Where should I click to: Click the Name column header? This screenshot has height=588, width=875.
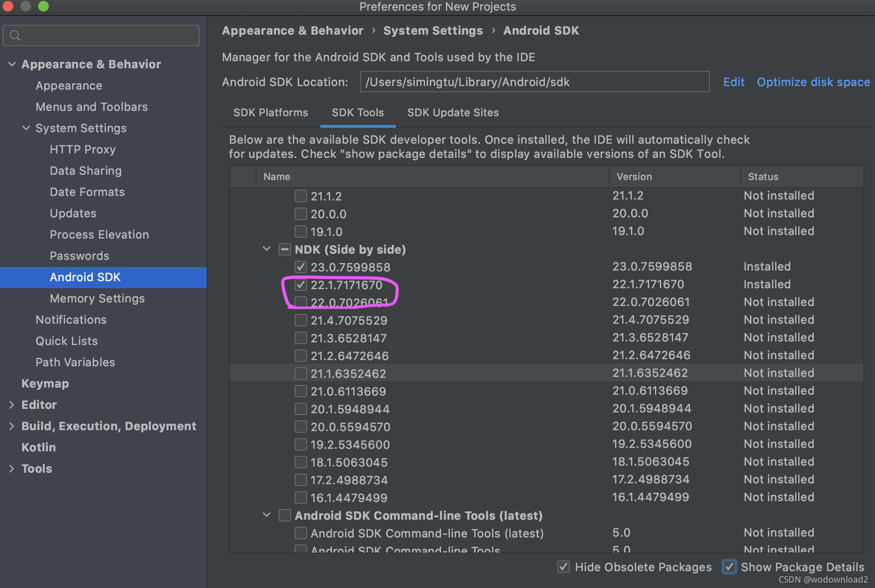[433, 176]
